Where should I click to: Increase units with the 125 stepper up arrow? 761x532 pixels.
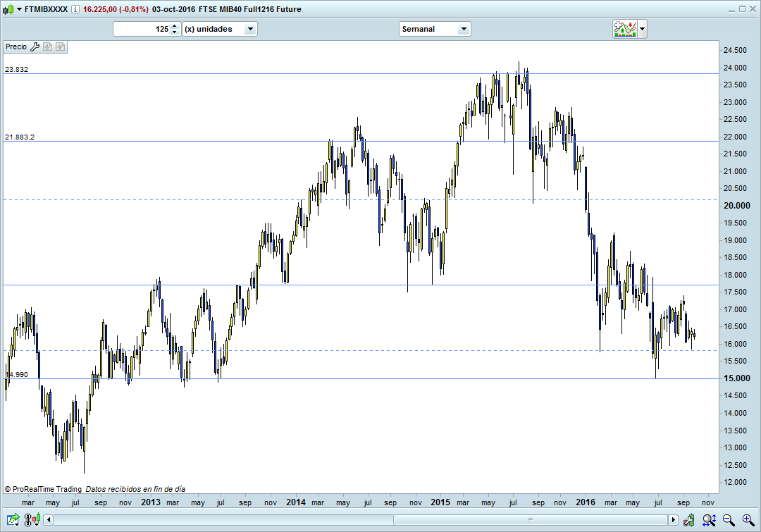point(174,26)
